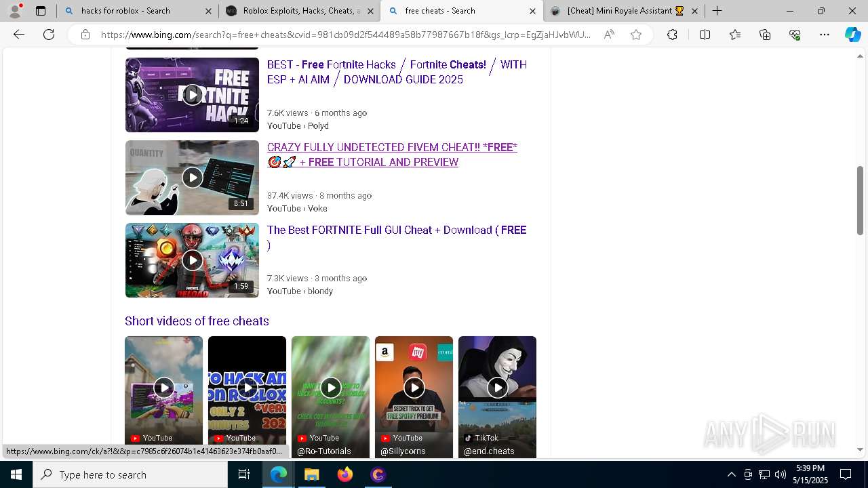This screenshot has height=488, width=868.
Task: Play the hack on Roblox short video
Action: click(x=247, y=388)
